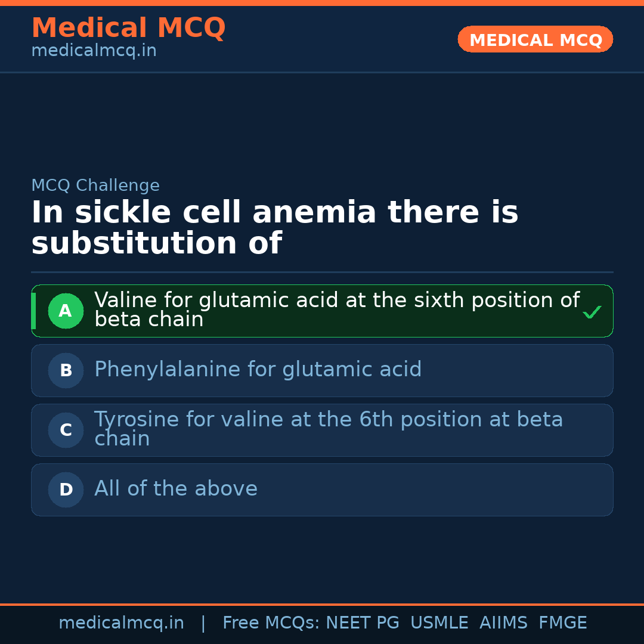Click the green checkmark icon on option A
Image resolution: width=644 pixels, height=644 pixels.
click(x=592, y=312)
